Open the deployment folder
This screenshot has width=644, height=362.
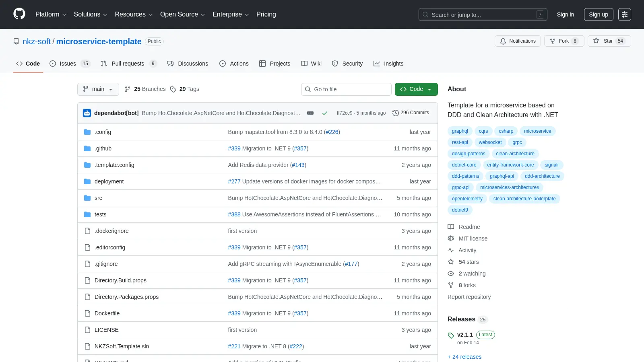point(109,181)
